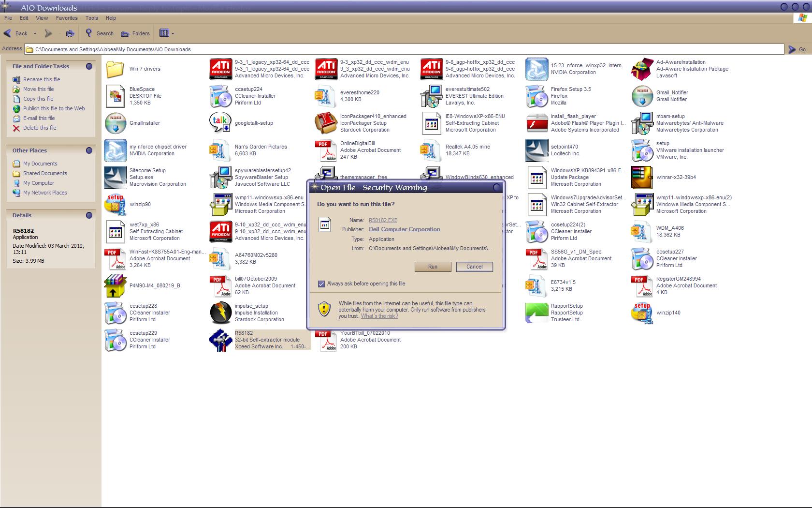Select the Sitecome Setup icon

point(115,177)
